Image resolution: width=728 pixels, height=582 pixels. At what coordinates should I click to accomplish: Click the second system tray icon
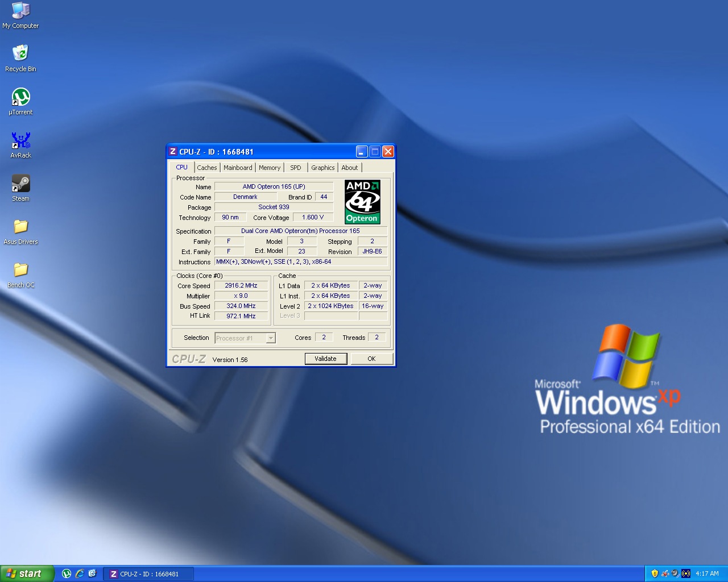click(665, 573)
